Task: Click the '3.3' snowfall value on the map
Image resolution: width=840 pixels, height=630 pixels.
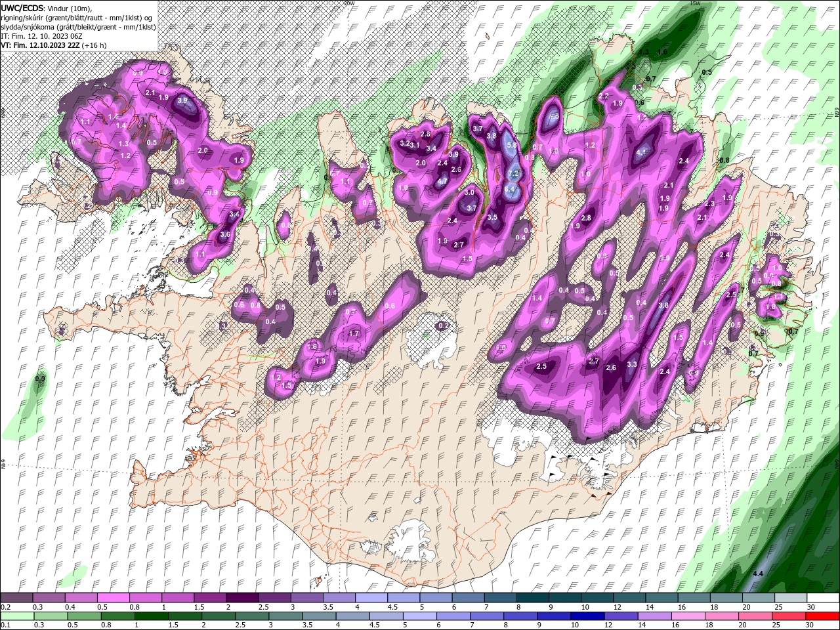Action: click(632, 364)
